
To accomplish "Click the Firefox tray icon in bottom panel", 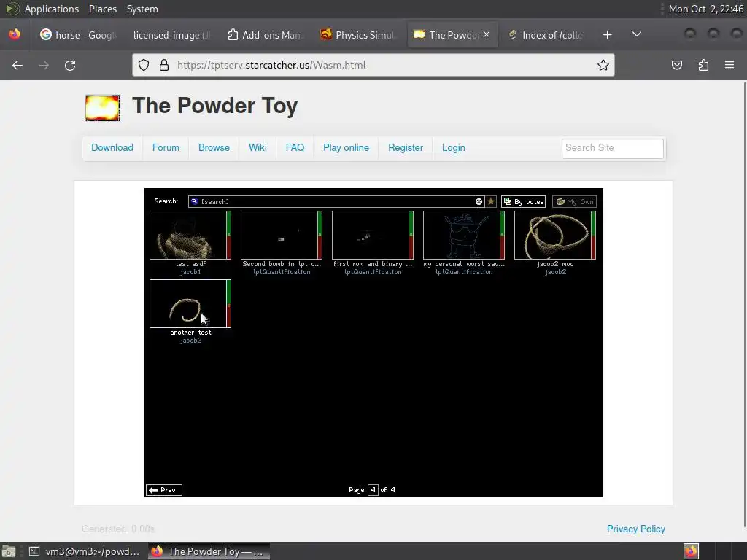I will [x=692, y=551].
